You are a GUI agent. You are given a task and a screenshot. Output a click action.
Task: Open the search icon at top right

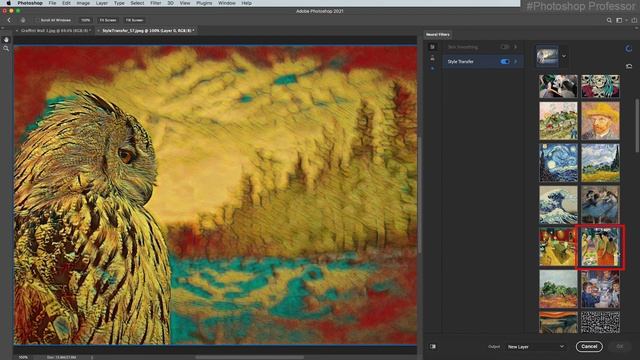pos(609,20)
